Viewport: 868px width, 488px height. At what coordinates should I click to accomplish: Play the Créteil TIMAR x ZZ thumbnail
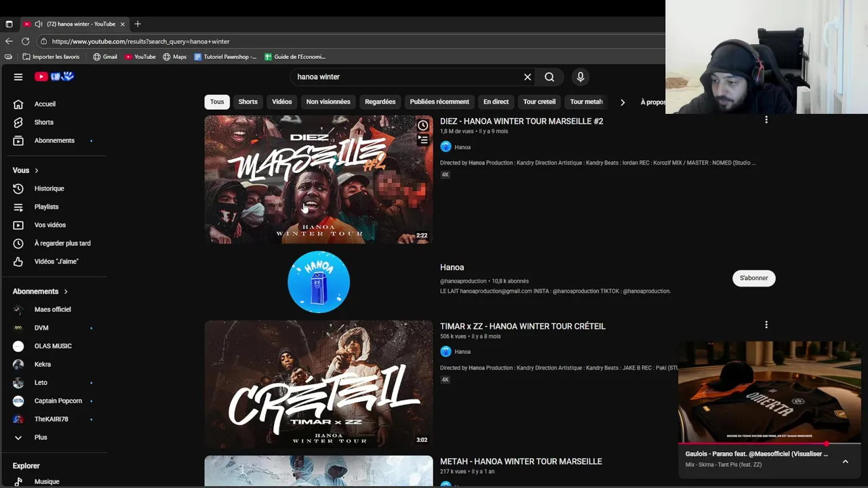click(x=319, y=384)
